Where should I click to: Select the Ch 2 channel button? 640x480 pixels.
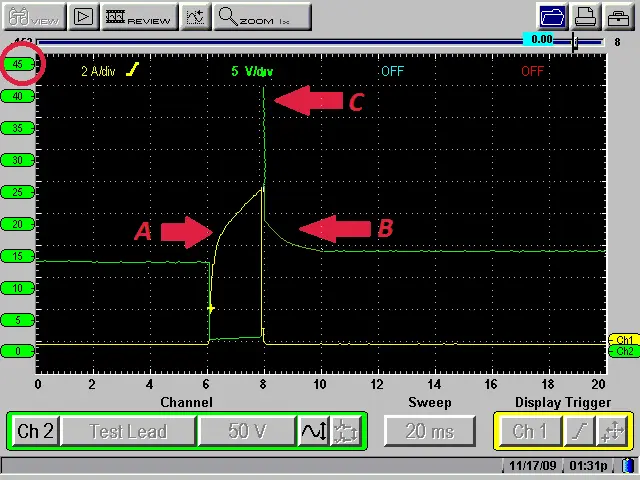click(35, 431)
